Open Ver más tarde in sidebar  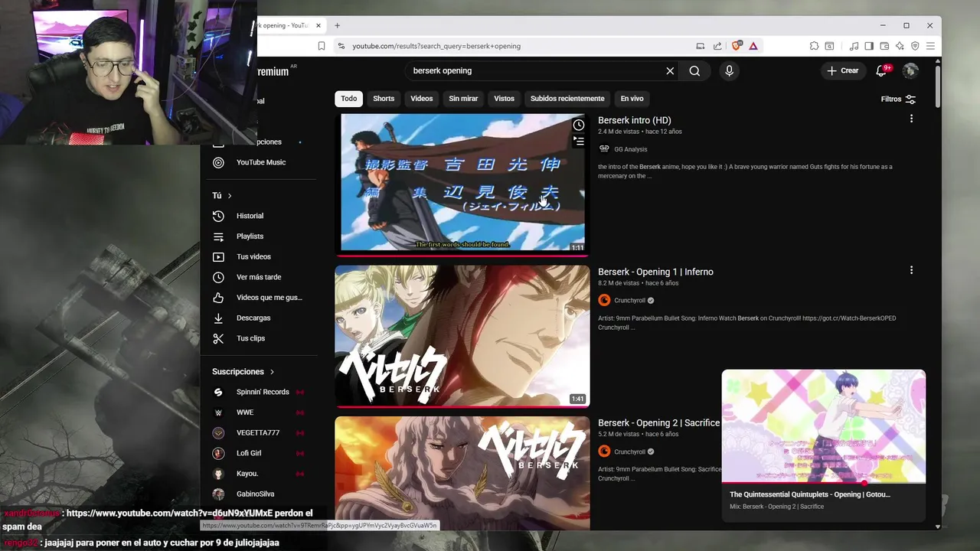[259, 277]
